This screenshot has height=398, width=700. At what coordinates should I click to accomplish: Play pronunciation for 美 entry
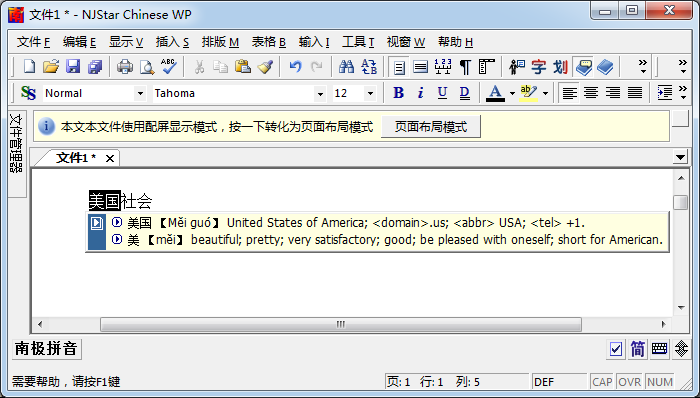coord(117,239)
